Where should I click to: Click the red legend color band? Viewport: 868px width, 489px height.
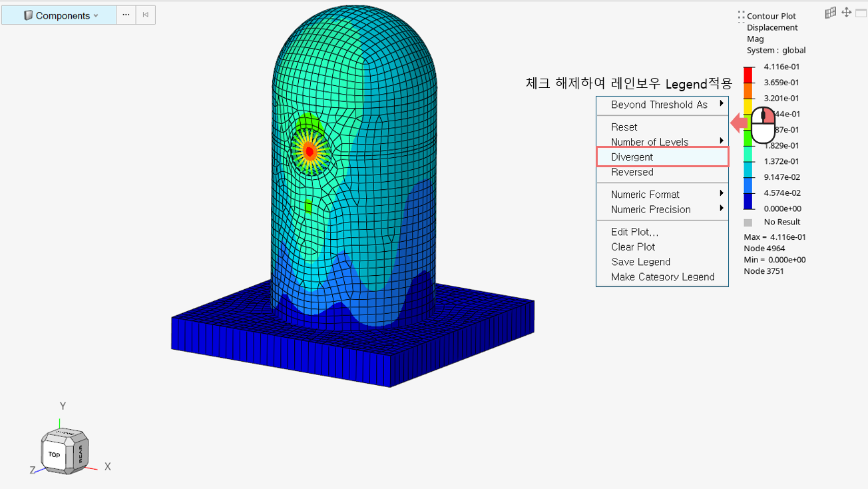coord(748,74)
